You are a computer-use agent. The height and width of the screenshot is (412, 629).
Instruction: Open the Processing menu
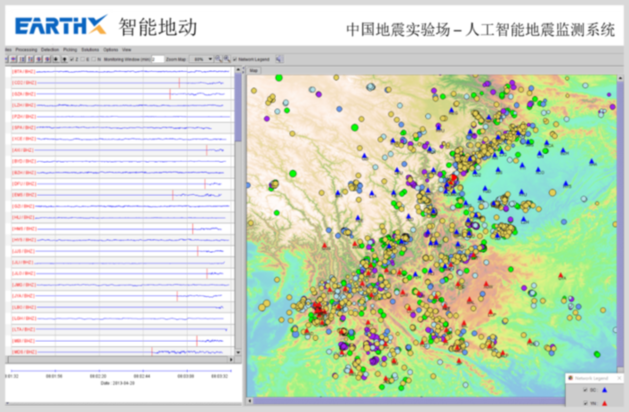(x=26, y=49)
